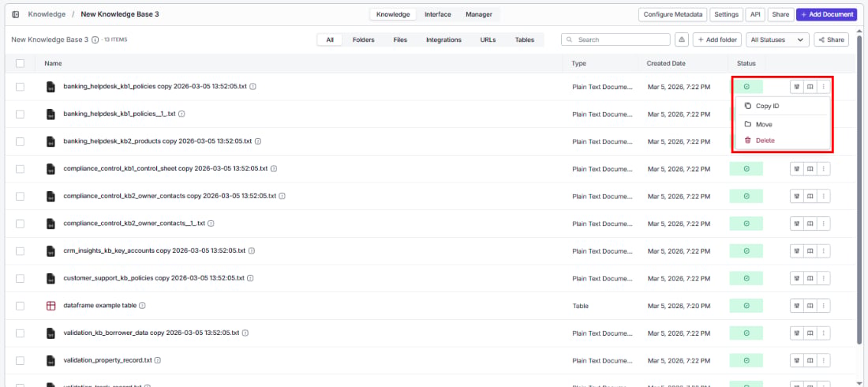868x387 pixels.
Task: Open three-dot menu for dataframe example table row
Action: [824, 306]
